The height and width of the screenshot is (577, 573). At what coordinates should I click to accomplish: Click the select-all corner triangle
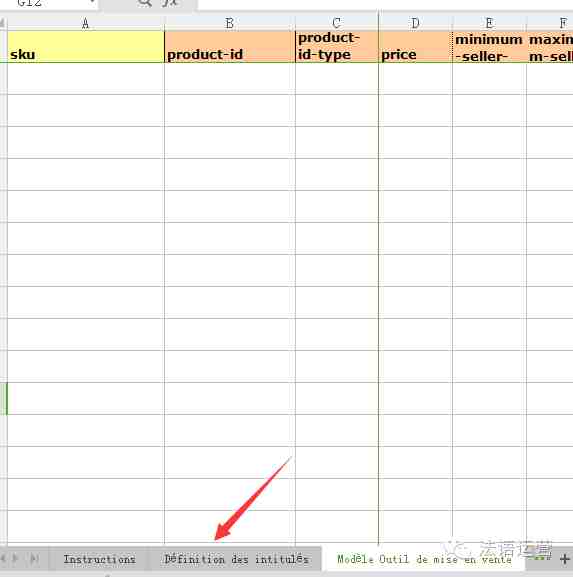(x=3, y=23)
